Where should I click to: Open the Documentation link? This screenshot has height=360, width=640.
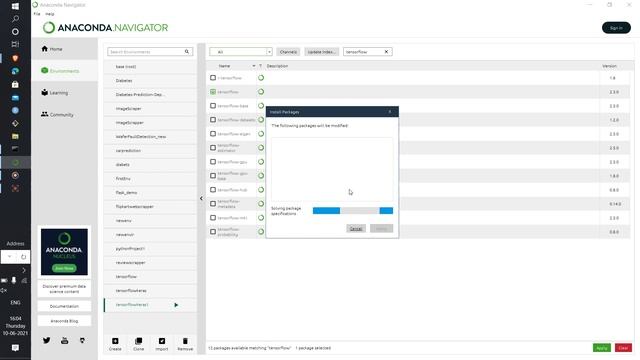point(64,306)
